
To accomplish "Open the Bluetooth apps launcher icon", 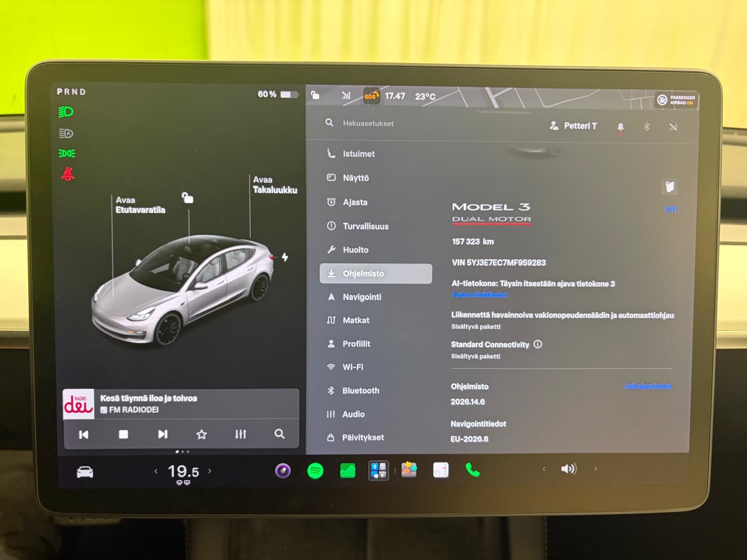I will (x=379, y=470).
